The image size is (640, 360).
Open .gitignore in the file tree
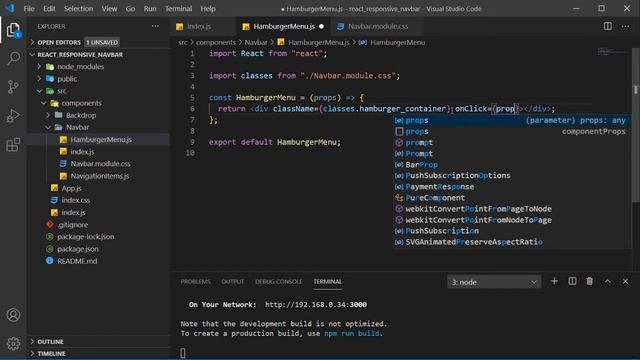pos(98,224)
